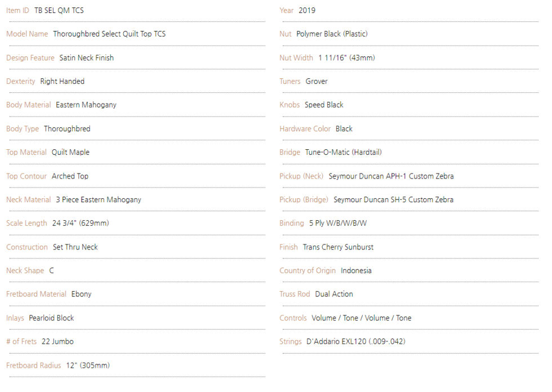Click the Seymour Duncan APH-1 Custom Zebra pickup
The width and height of the screenshot is (552, 392).
(391, 176)
